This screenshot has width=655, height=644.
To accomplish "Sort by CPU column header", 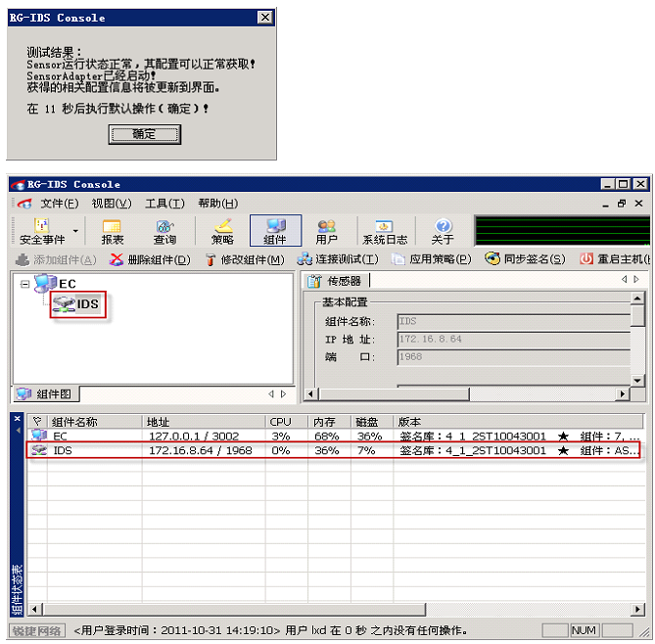I will click(x=287, y=422).
